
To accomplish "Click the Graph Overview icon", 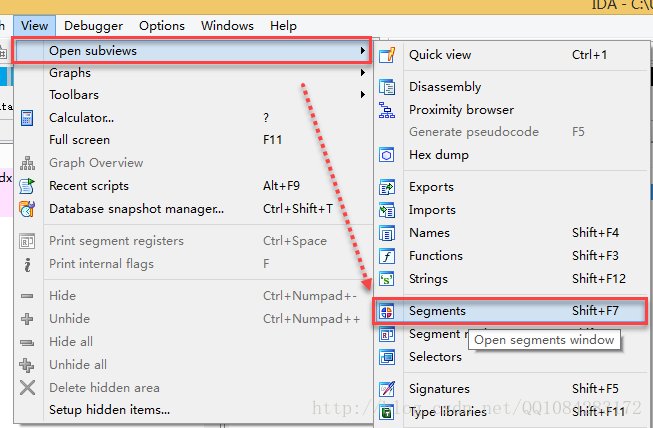I will pos(27,163).
